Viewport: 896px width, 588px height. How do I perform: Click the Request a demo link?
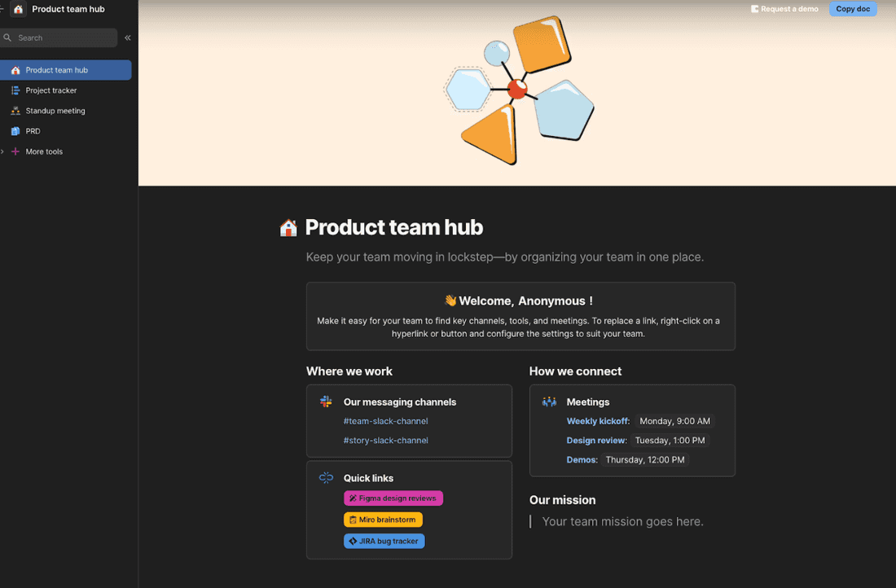click(784, 9)
